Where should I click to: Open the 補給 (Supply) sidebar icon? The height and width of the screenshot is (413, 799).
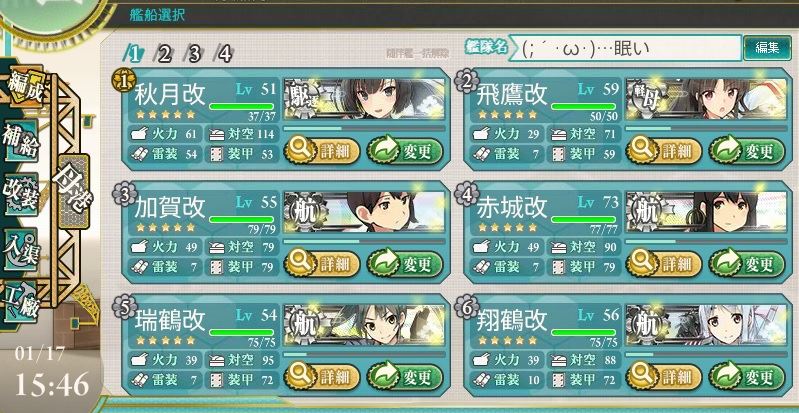click(x=21, y=141)
